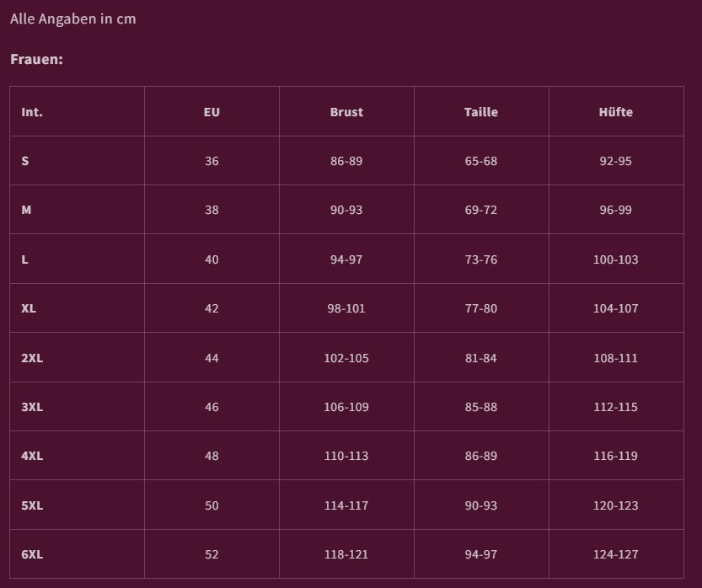Click EU size 36 cell
The width and height of the screenshot is (702, 588).
click(x=212, y=161)
